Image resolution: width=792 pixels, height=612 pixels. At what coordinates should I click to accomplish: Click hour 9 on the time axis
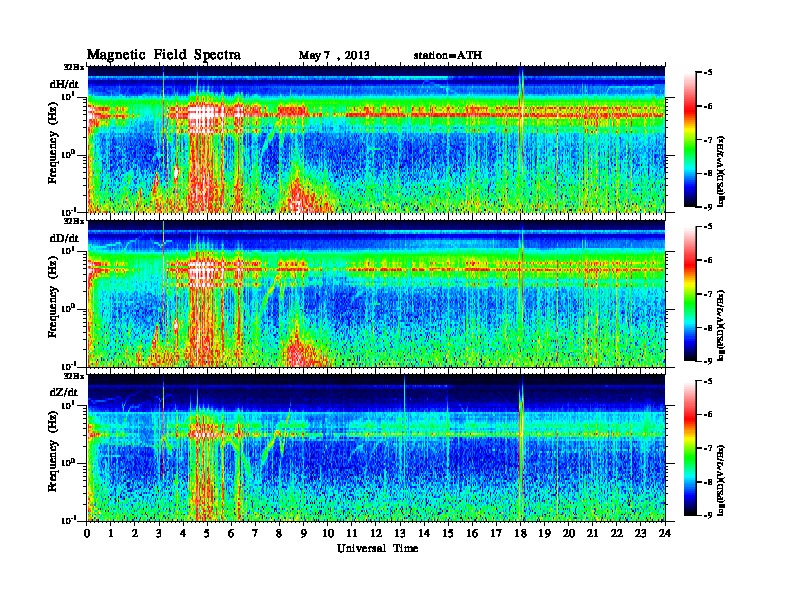(x=304, y=533)
